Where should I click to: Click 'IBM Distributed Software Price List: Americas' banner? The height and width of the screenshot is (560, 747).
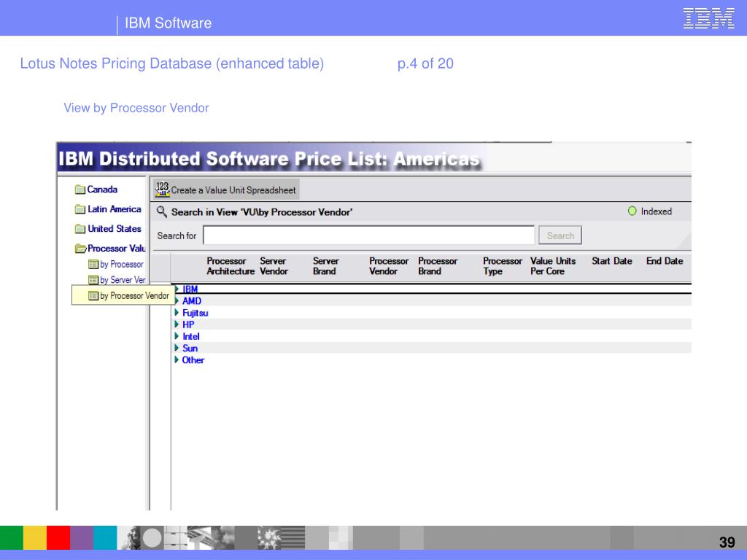point(268,158)
